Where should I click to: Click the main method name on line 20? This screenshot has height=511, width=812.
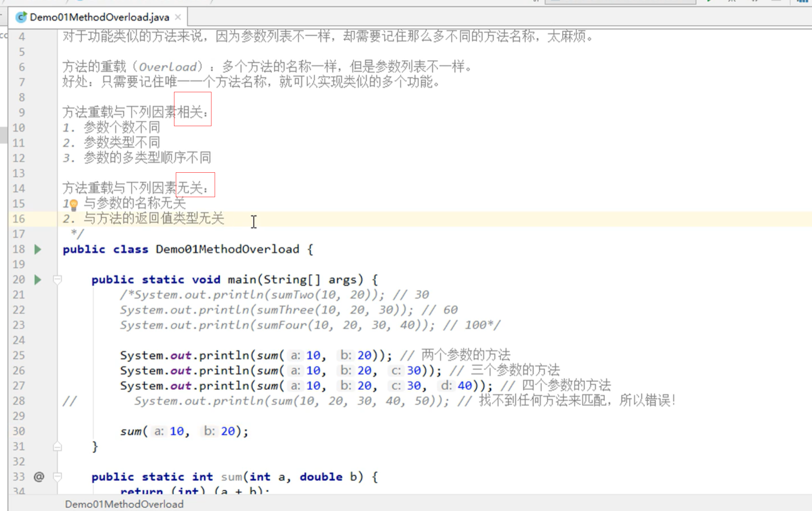tap(242, 279)
